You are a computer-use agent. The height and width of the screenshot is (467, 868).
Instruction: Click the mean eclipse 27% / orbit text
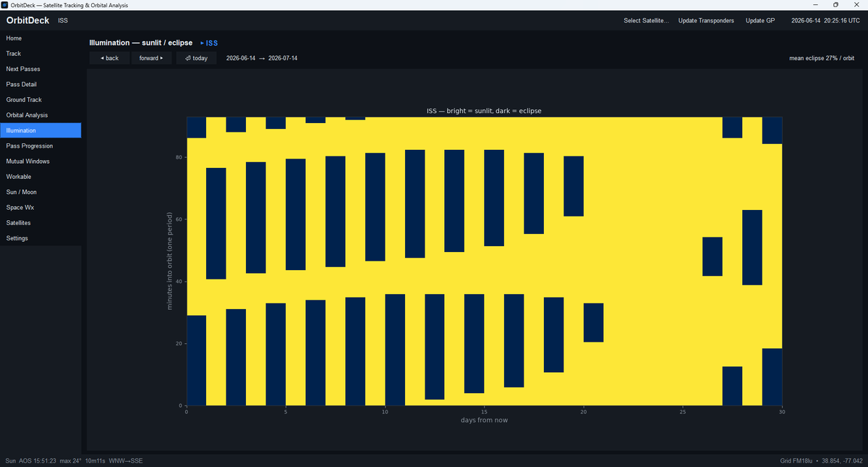pos(822,58)
